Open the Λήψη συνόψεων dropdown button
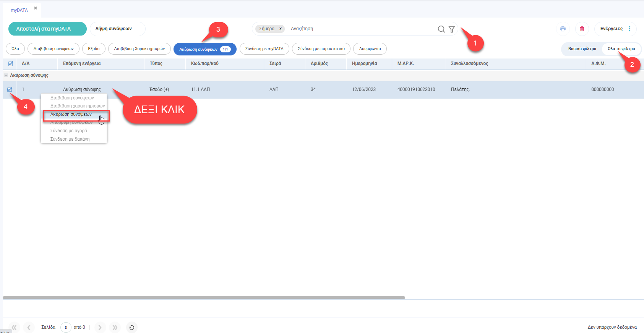 coord(117,29)
